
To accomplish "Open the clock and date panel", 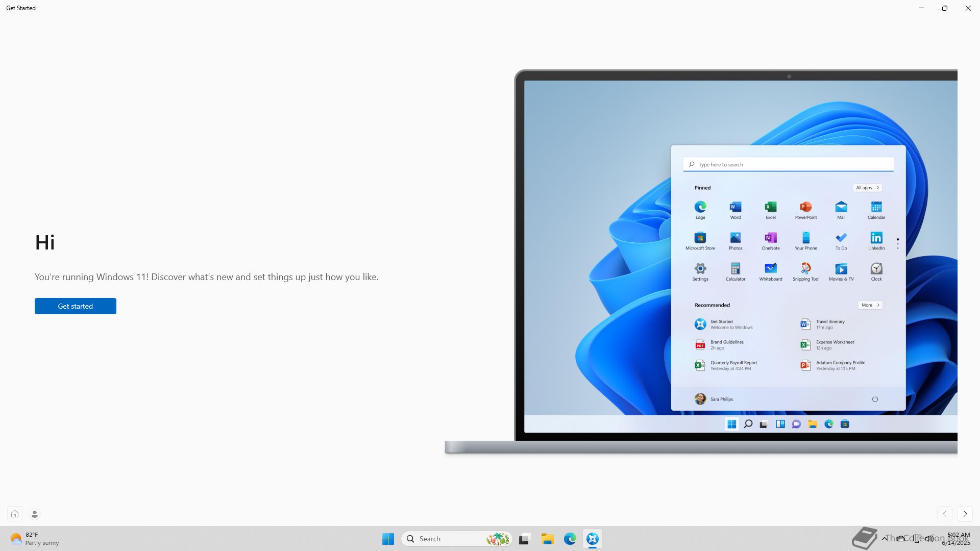I will 956,539.
